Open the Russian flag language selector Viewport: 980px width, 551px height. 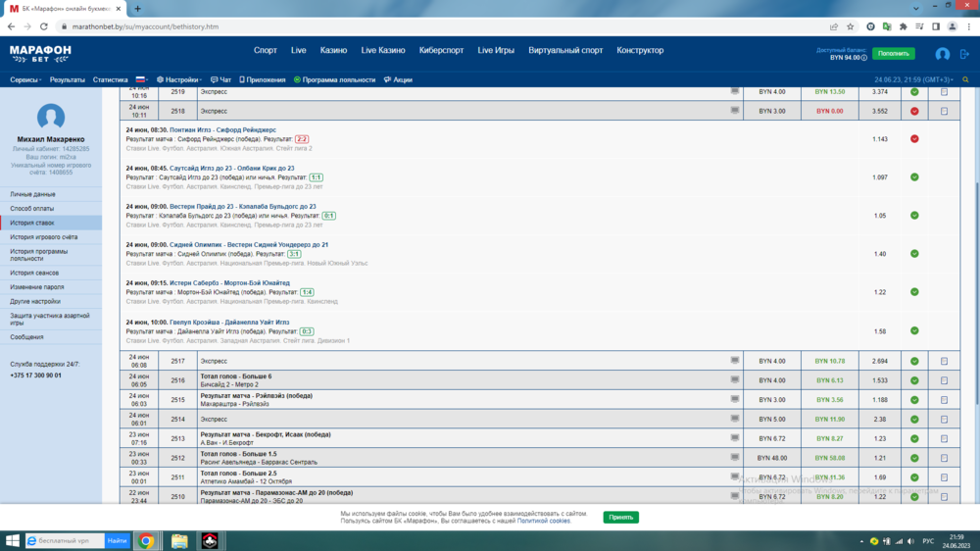click(140, 79)
